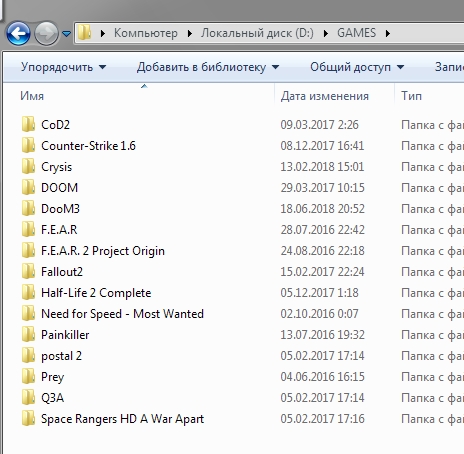Click the postal 2 folder name

(x=61, y=356)
